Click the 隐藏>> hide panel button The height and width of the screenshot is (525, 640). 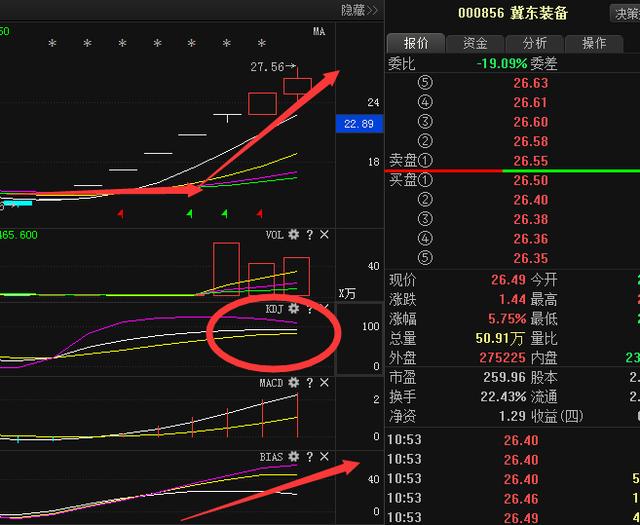click(x=359, y=10)
